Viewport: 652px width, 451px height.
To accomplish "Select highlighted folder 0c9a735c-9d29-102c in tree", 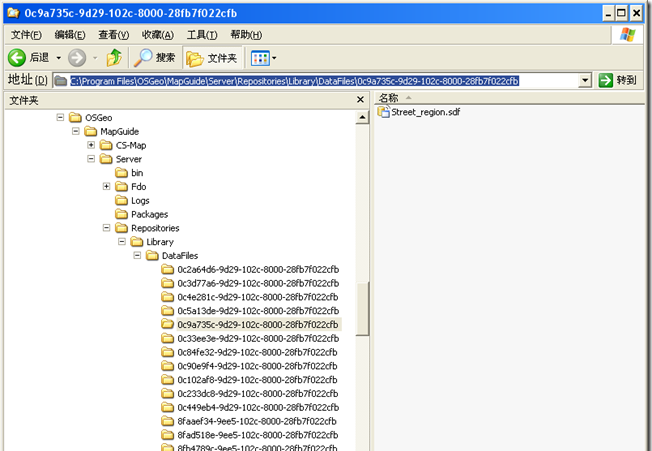I will click(x=257, y=324).
